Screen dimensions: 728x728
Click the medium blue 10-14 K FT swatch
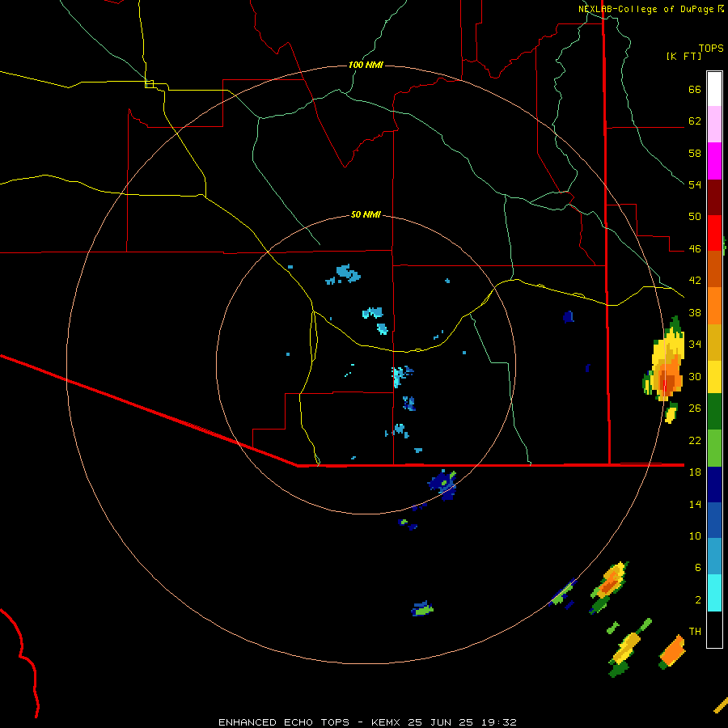click(x=714, y=520)
